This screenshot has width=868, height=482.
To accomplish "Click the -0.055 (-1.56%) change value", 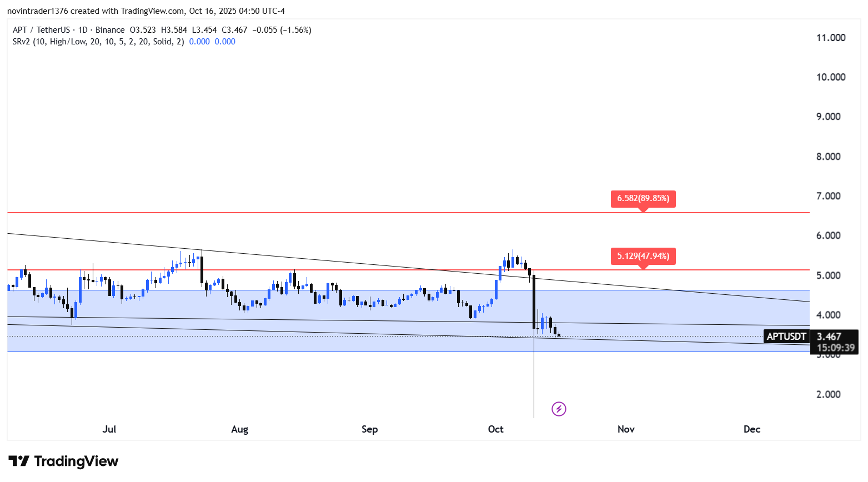I will [x=282, y=30].
